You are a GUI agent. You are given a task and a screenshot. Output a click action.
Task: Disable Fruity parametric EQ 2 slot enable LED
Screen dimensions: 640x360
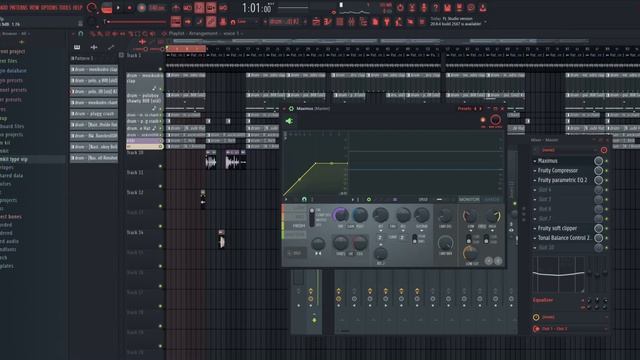607,180
